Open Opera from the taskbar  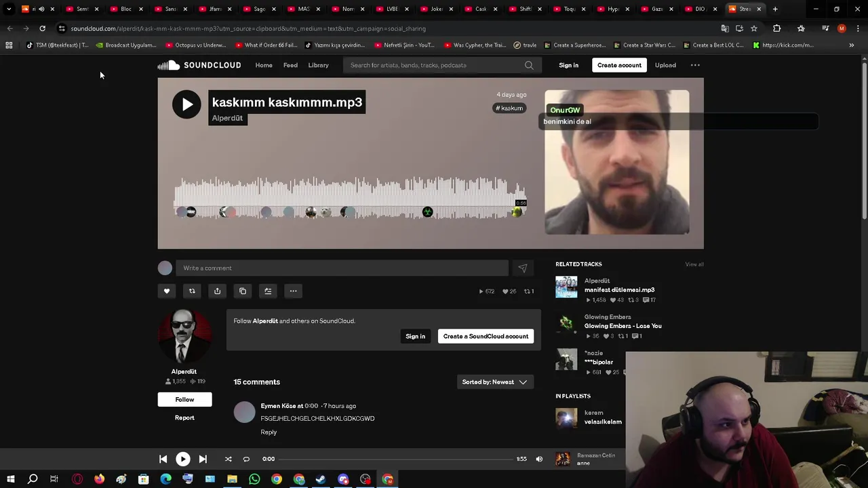pos(77,479)
